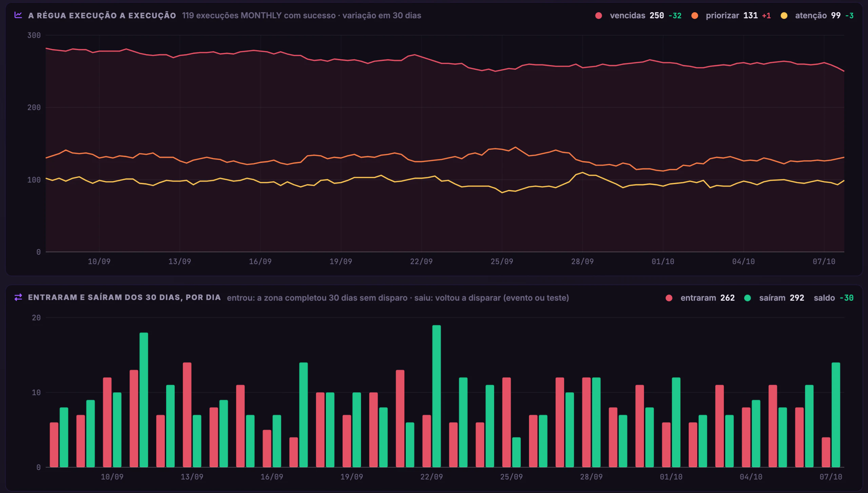Click the priorizar value 131

(x=750, y=16)
